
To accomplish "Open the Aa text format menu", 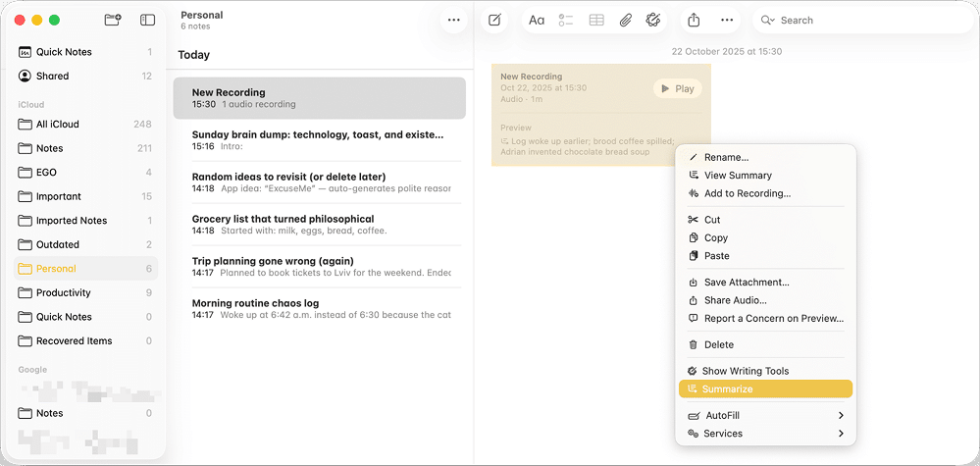I will point(537,20).
